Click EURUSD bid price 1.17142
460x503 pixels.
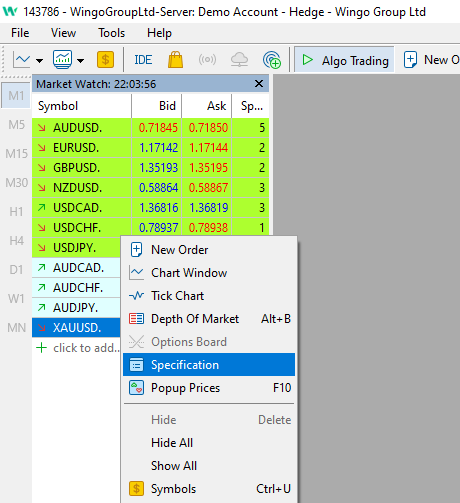158,148
